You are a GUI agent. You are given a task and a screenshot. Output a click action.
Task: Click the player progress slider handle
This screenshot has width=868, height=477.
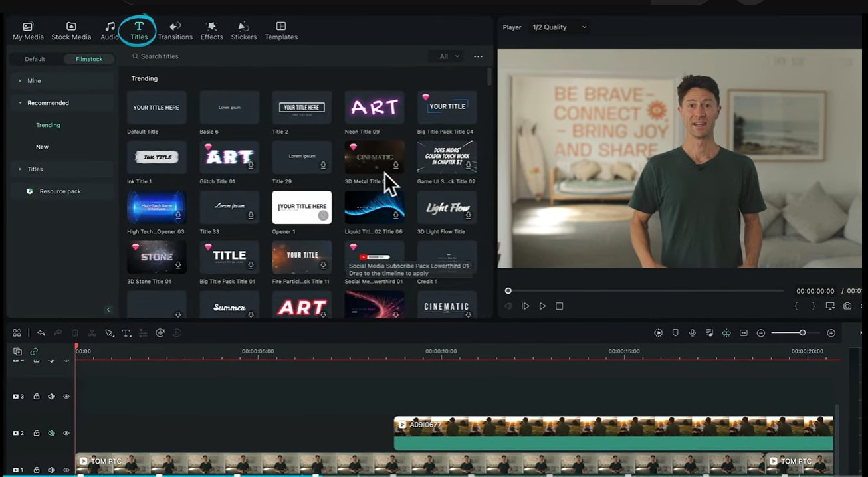[x=508, y=291]
